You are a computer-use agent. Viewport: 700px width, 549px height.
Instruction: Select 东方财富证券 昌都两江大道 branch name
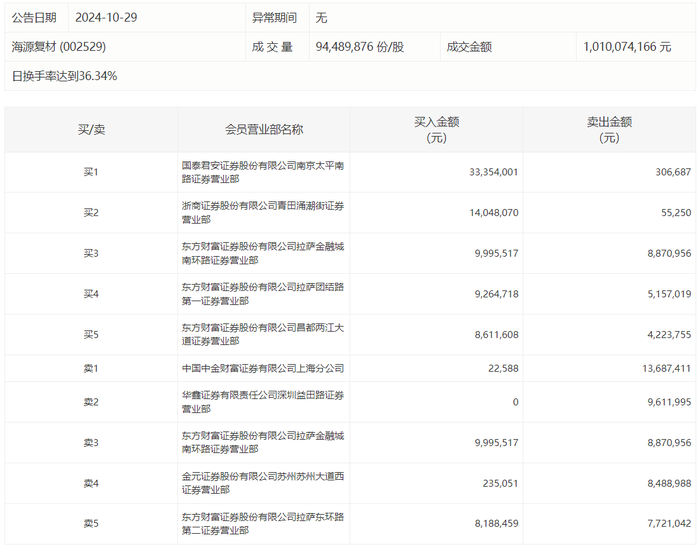tap(262, 335)
